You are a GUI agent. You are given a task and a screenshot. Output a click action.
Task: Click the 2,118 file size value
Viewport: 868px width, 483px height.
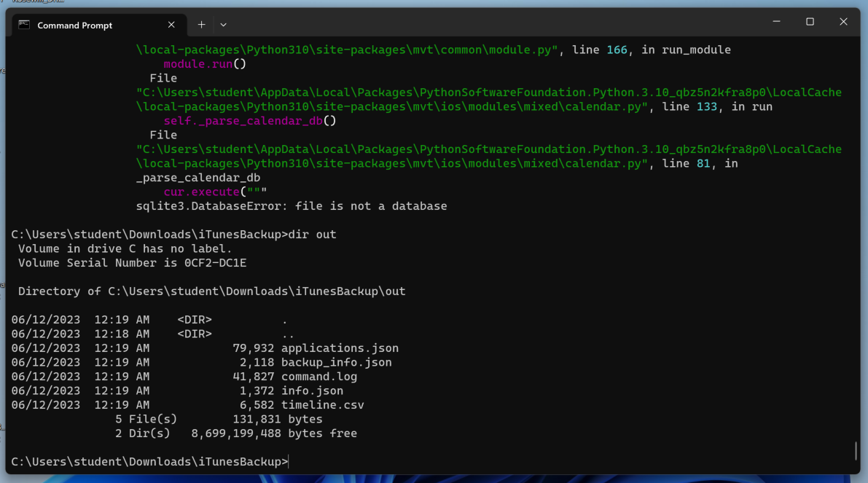(257, 362)
